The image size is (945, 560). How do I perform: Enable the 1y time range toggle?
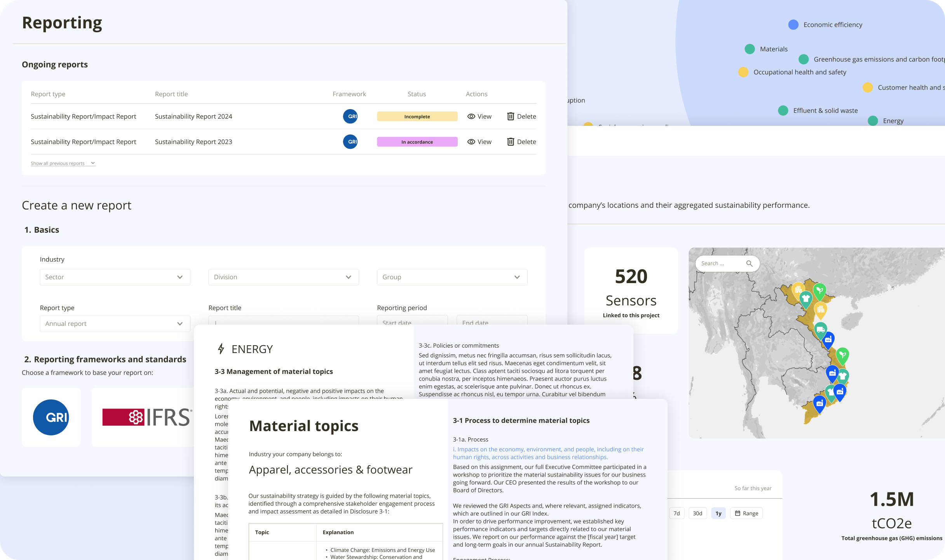coord(718,513)
